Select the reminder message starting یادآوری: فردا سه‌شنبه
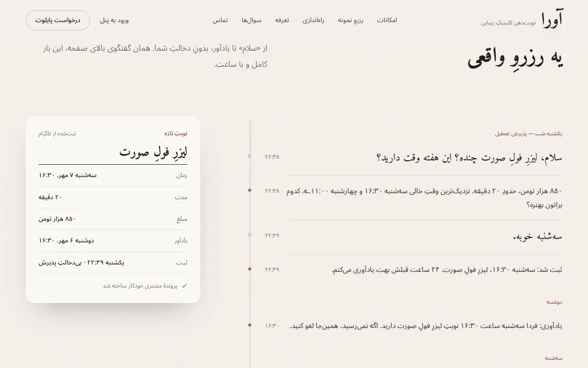This screenshot has height=368, width=588. coord(426,326)
